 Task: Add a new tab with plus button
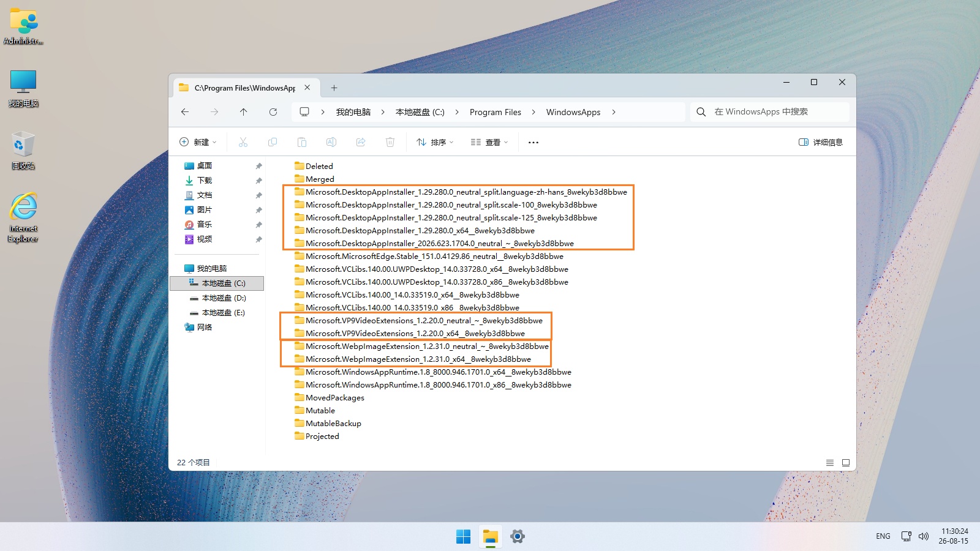334,88
